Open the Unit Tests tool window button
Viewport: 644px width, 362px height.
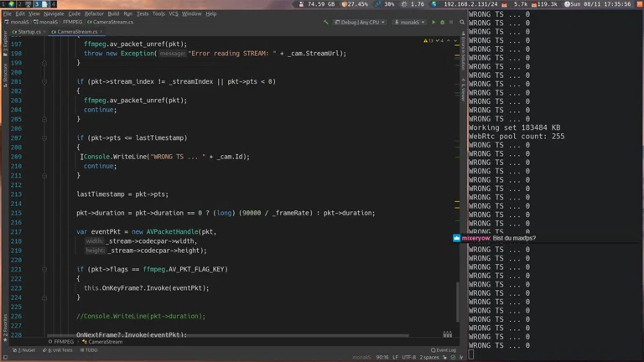(x=58, y=350)
